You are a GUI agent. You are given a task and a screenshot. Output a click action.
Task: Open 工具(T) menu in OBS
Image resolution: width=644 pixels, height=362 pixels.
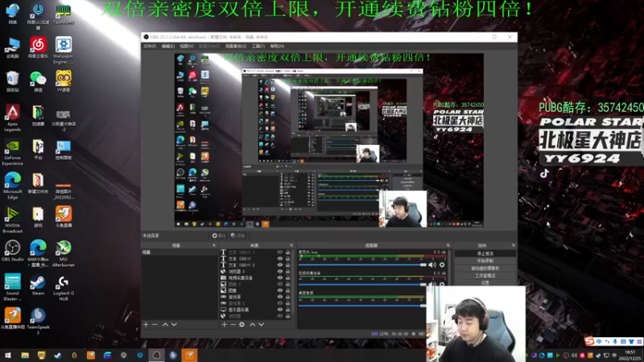pyautogui.click(x=258, y=47)
